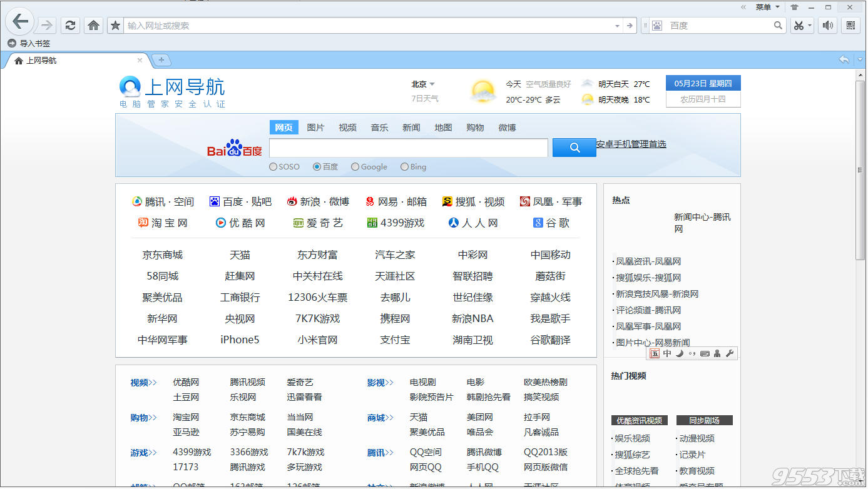Click the go arrow in address bar
Screen dimensions: 868x489
630,26
